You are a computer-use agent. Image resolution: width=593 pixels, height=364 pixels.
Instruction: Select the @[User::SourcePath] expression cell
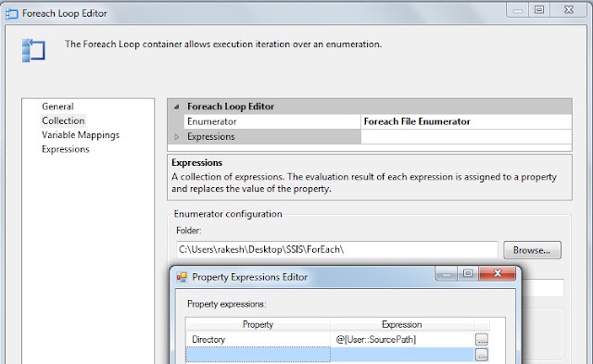401,339
